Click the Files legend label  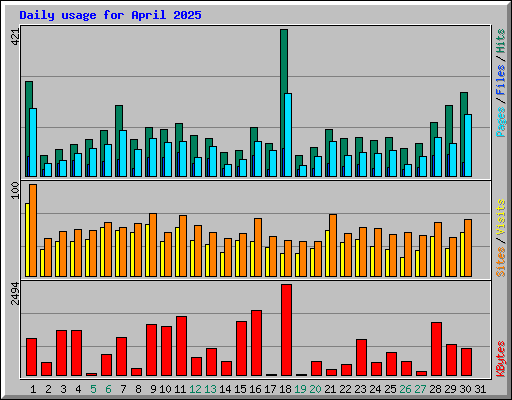click(500, 79)
